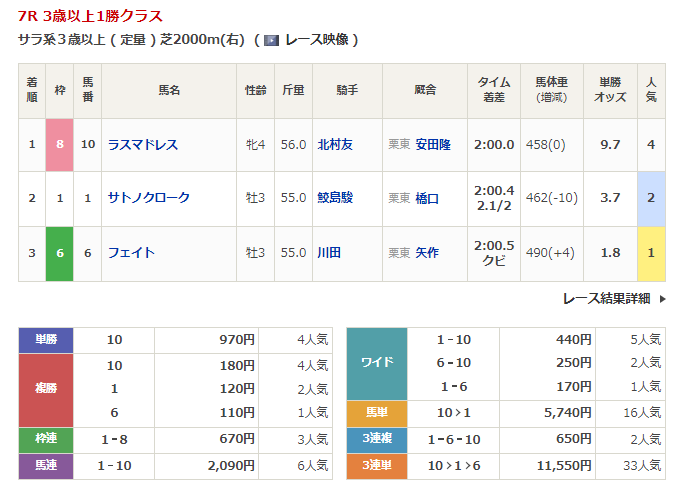Click the 単勝 win bet label
The image size is (682, 485).
(45, 340)
